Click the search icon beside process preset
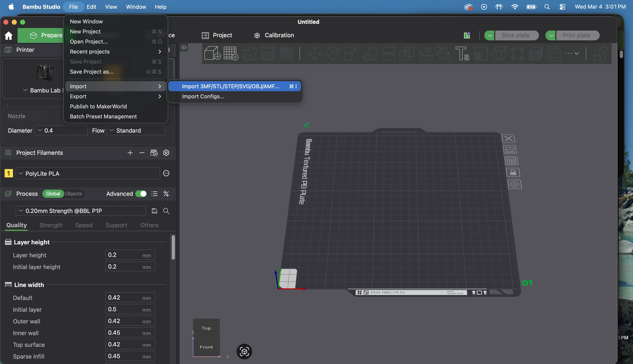Image resolution: width=633 pixels, height=364 pixels. pos(166,211)
